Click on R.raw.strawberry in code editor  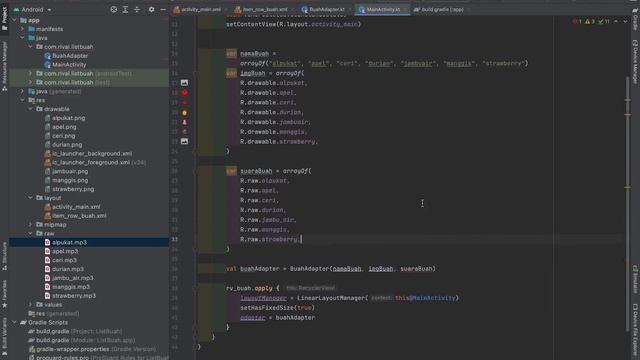coord(269,240)
